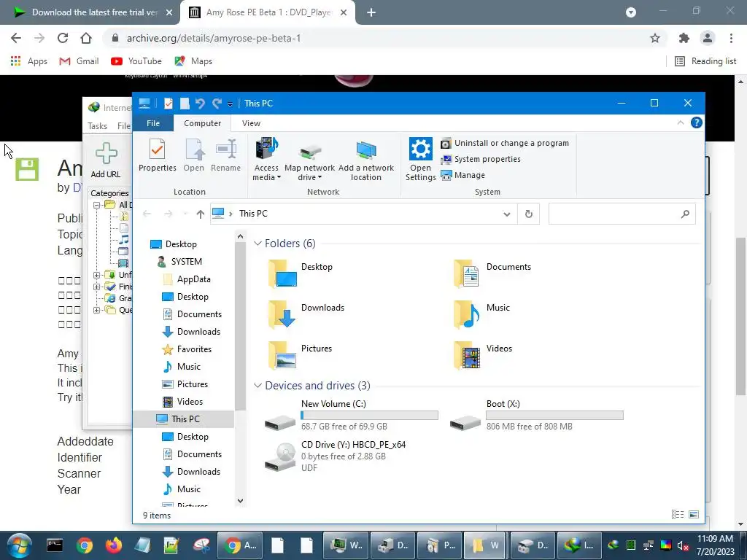This screenshot has width=747, height=560.
Task: Click the Windows Start button
Action: coord(19,545)
